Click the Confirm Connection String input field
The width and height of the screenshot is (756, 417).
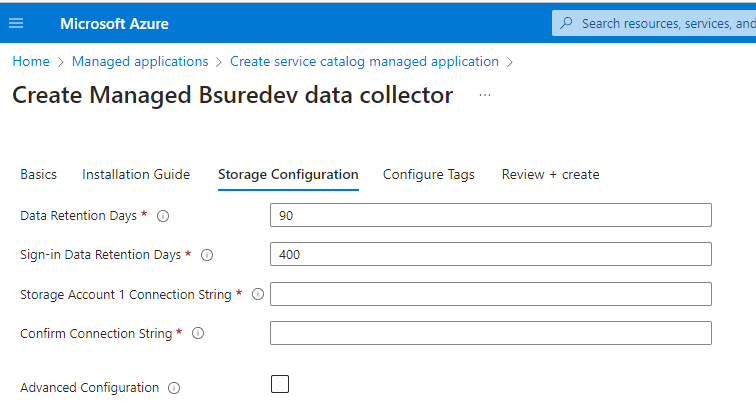point(490,333)
